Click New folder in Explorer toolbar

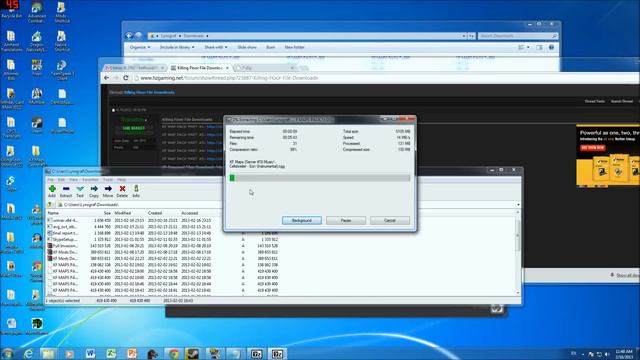(294, 47)
